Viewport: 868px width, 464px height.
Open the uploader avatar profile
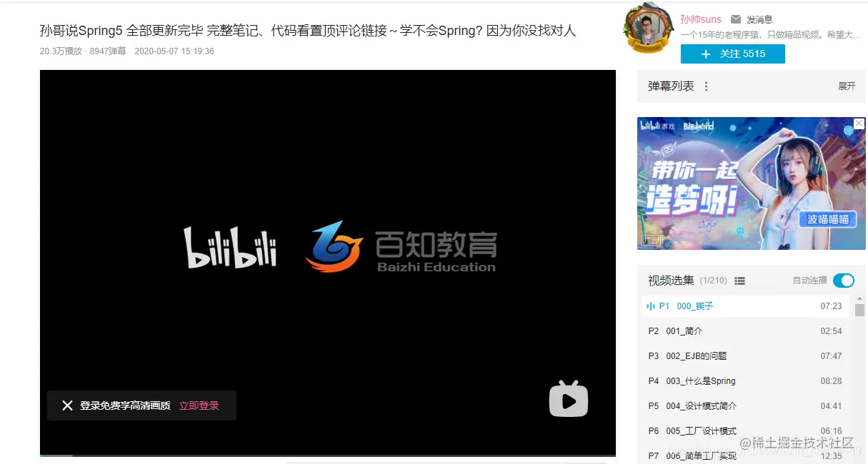coord(649,30)
